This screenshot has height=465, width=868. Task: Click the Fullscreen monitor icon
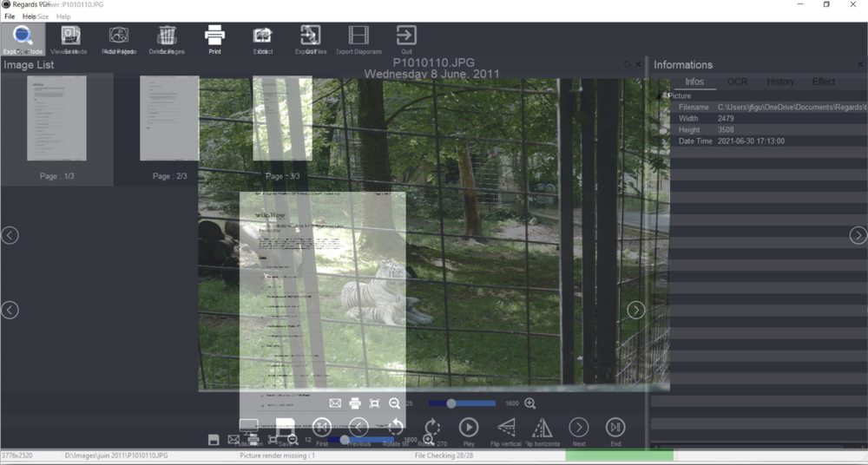(248, 428)
